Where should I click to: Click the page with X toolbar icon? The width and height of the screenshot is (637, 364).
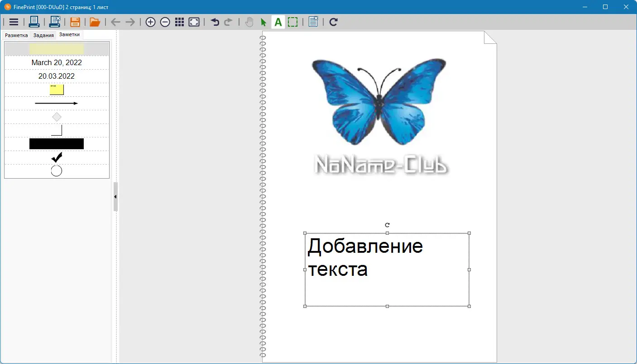click(313, 22)
